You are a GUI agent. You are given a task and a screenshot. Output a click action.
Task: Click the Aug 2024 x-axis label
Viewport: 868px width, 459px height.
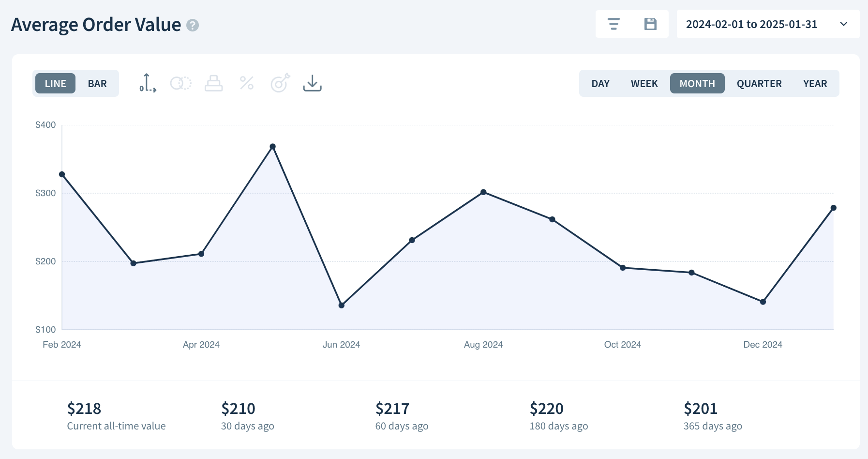(483, 345)
